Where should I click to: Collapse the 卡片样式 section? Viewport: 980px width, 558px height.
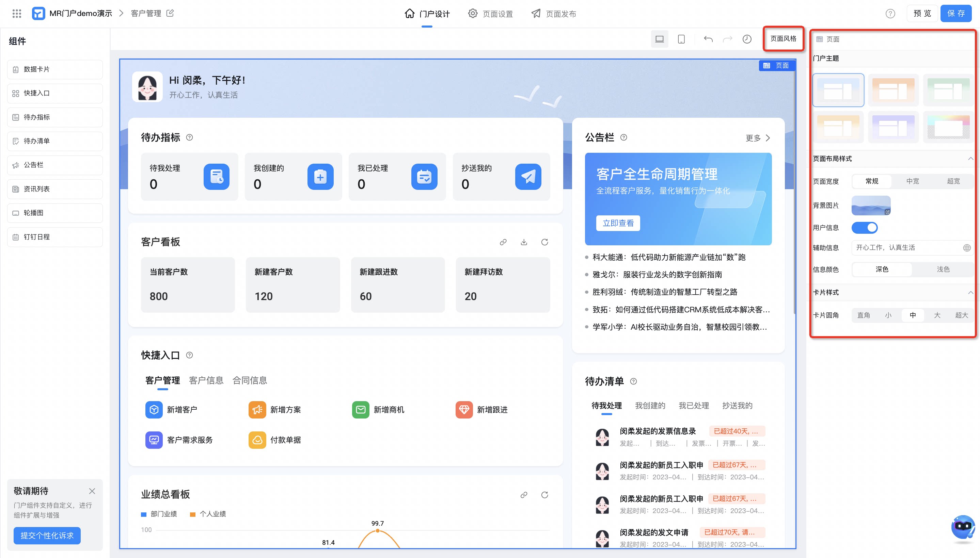point(970,292)
